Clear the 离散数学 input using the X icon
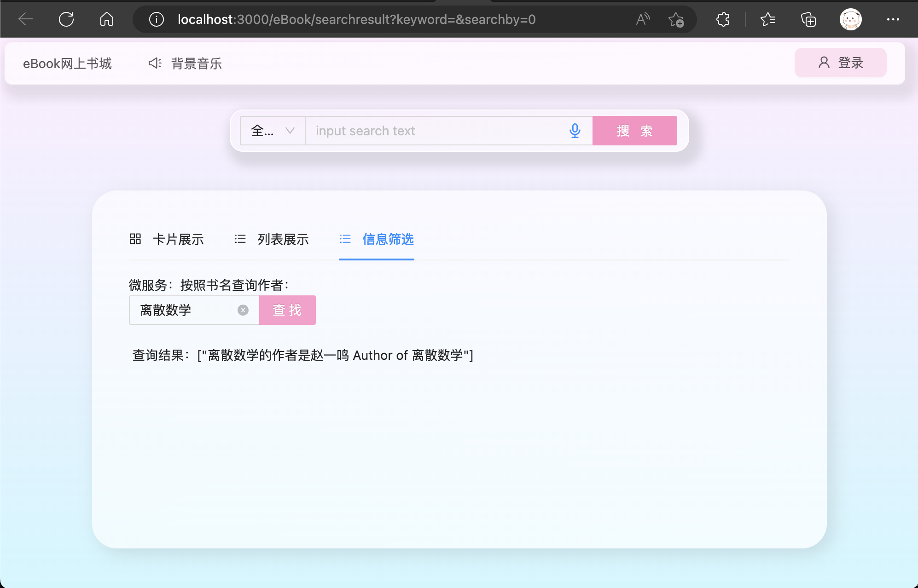This screenshot has height=588, width=918. click(243, 310)
